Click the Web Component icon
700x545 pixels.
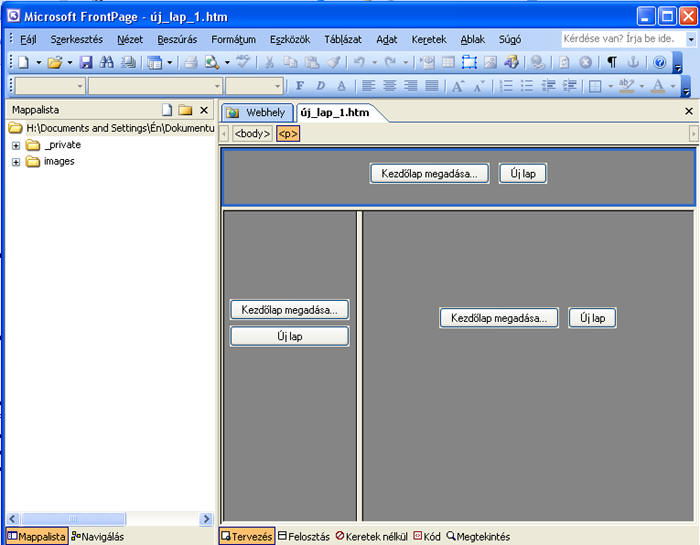[x=427, y=62]
